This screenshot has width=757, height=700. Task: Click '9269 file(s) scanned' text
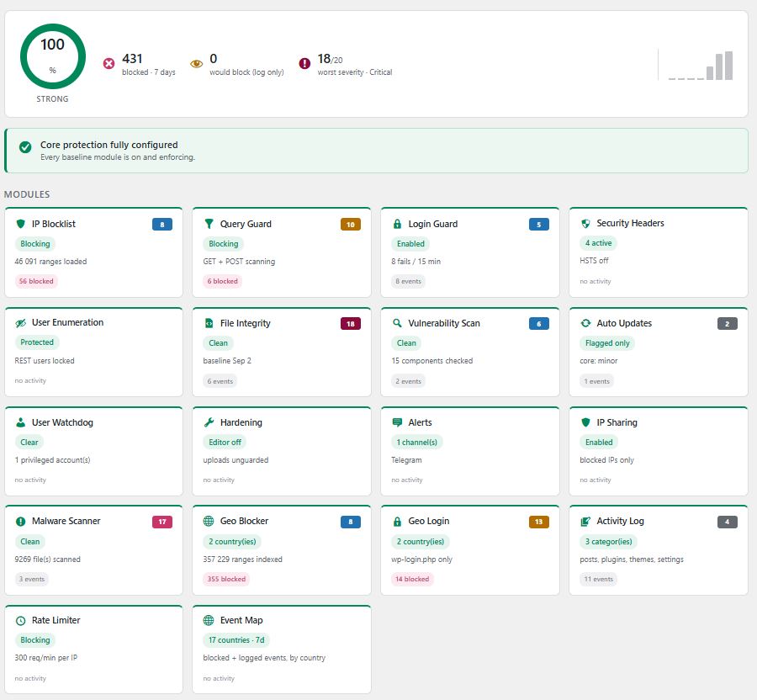pyautogui.click(x=47, y=559)
